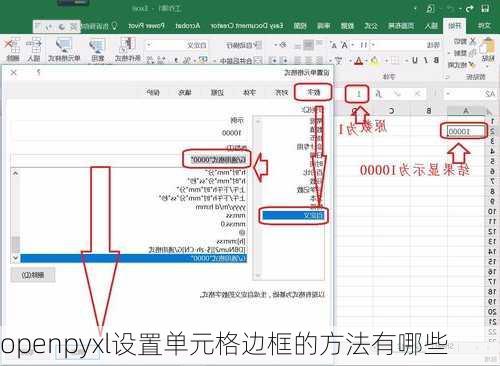The image size is (500, 366).
Task: Select the [h]:mm:ss format entry
Action: pyautogui.click(x=231, y=241)
